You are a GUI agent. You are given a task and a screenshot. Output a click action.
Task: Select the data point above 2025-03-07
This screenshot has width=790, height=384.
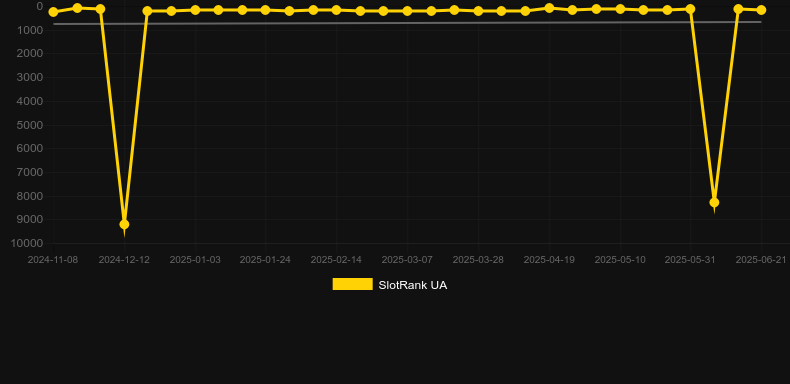pos(407,11)
